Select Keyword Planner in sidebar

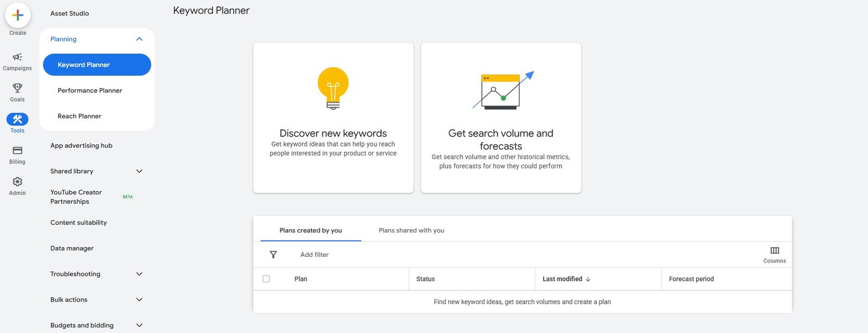[x=97, y=65]
